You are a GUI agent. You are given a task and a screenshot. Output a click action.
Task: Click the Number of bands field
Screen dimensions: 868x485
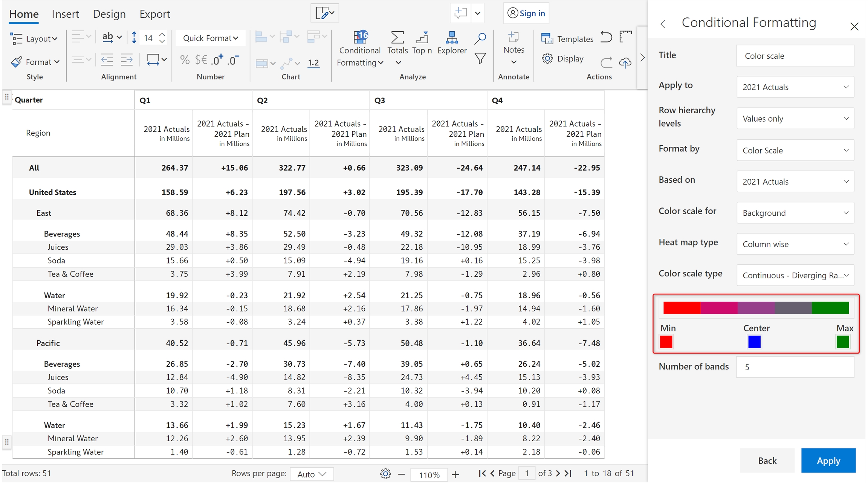point(795,367)
